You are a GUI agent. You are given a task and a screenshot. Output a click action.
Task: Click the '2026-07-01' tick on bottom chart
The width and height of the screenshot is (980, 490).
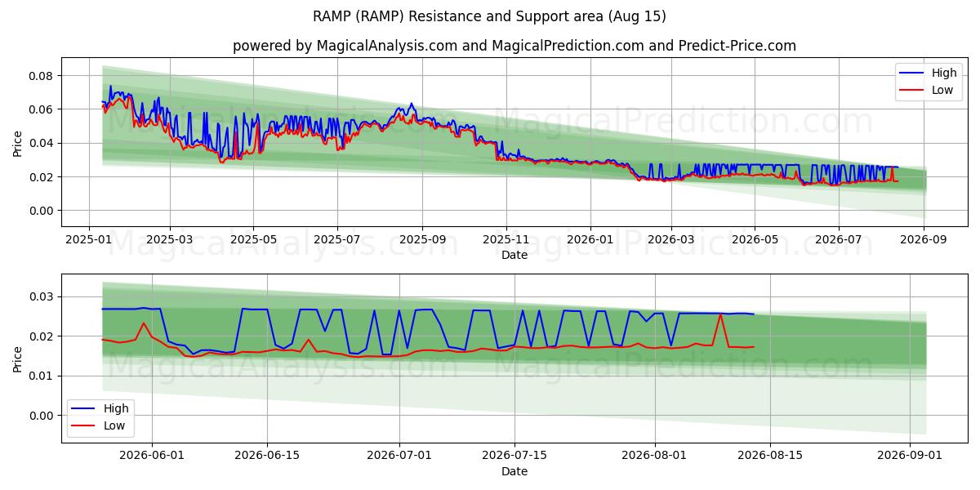click(399, 456)
